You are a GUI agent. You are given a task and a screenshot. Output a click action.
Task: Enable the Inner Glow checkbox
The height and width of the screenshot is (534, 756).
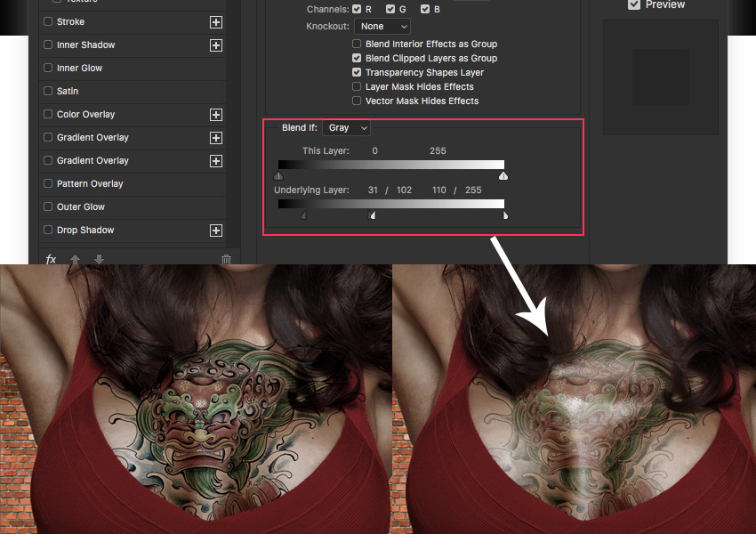pos(48,68)
